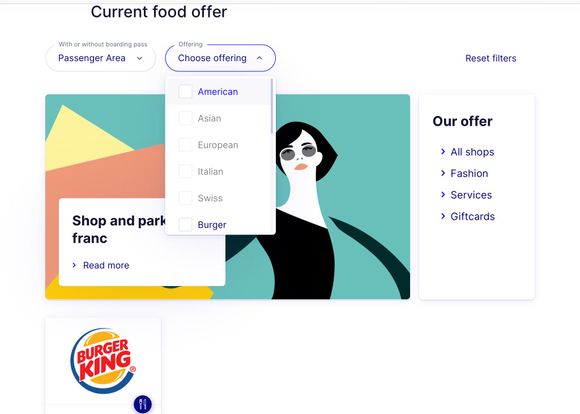Viewport: 580px width, 414px height.
Task: Click Reset filters
Action: [490, 58]
